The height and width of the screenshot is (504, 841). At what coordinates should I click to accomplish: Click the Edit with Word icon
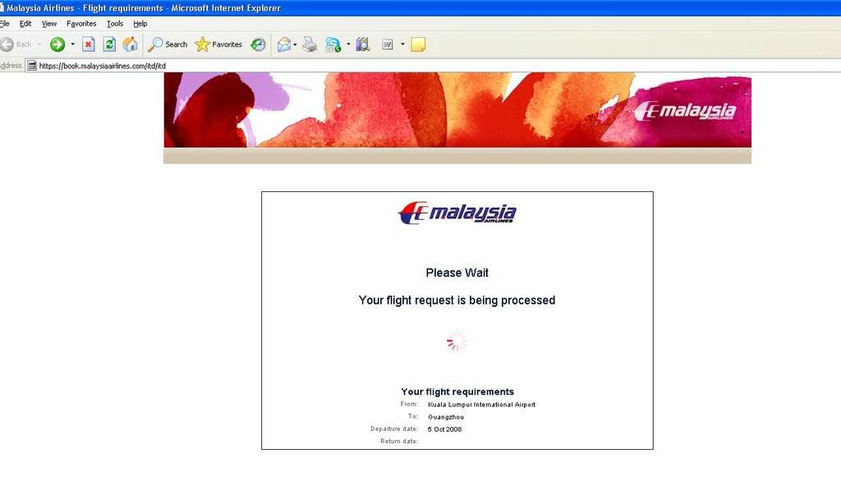point(388,44)
